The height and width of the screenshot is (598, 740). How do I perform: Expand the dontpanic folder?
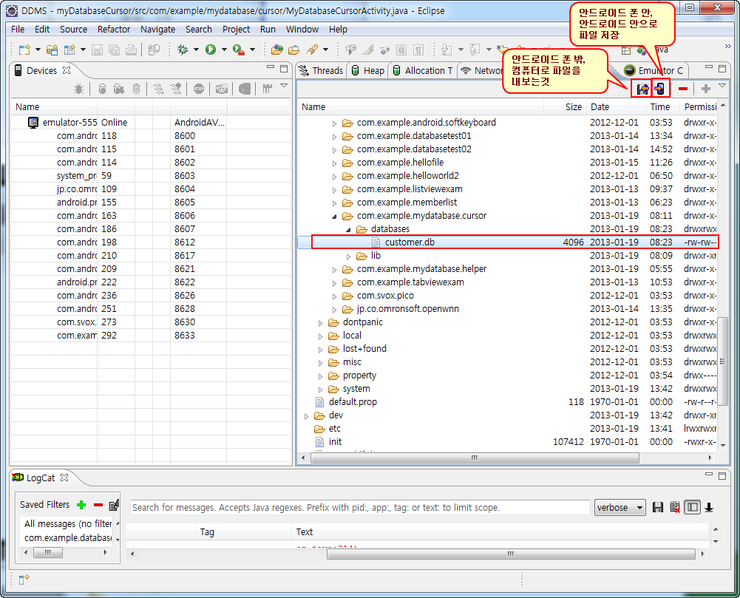click(x=320, y=323)
